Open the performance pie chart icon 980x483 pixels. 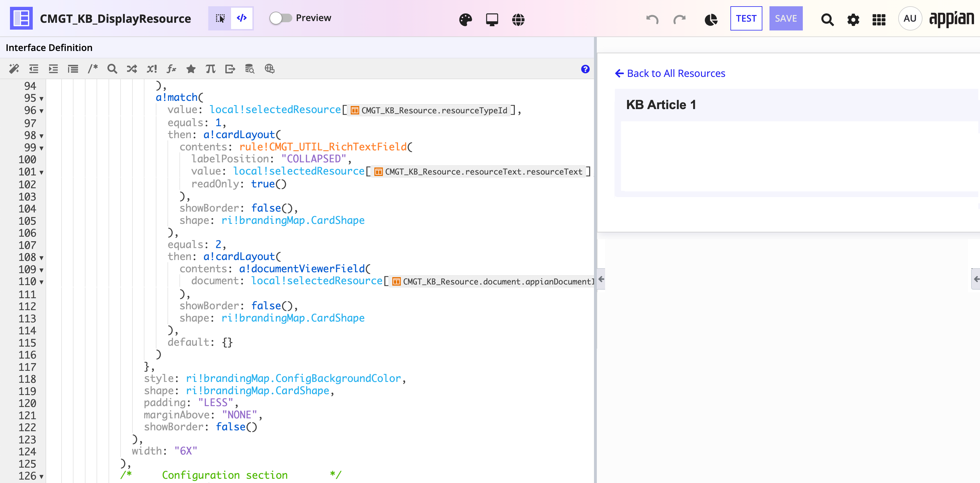(x=711, y=19)
